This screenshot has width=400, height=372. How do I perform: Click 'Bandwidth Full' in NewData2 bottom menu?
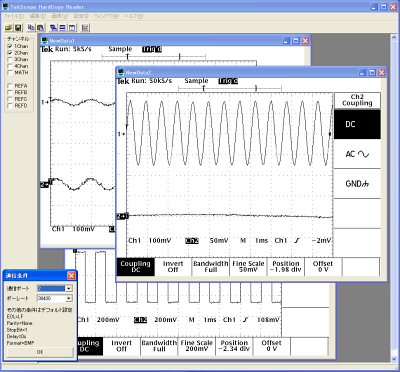pos(211,267)
